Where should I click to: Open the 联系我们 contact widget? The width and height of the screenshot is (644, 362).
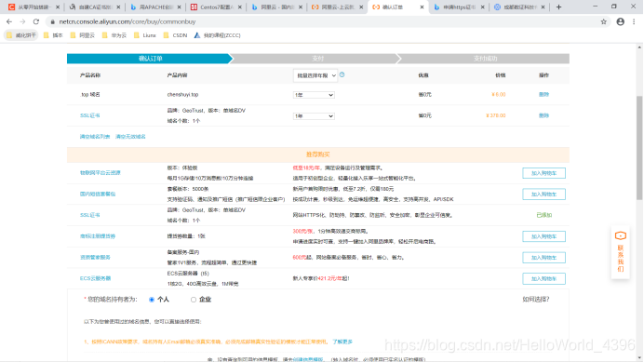(x=620, y=252)
